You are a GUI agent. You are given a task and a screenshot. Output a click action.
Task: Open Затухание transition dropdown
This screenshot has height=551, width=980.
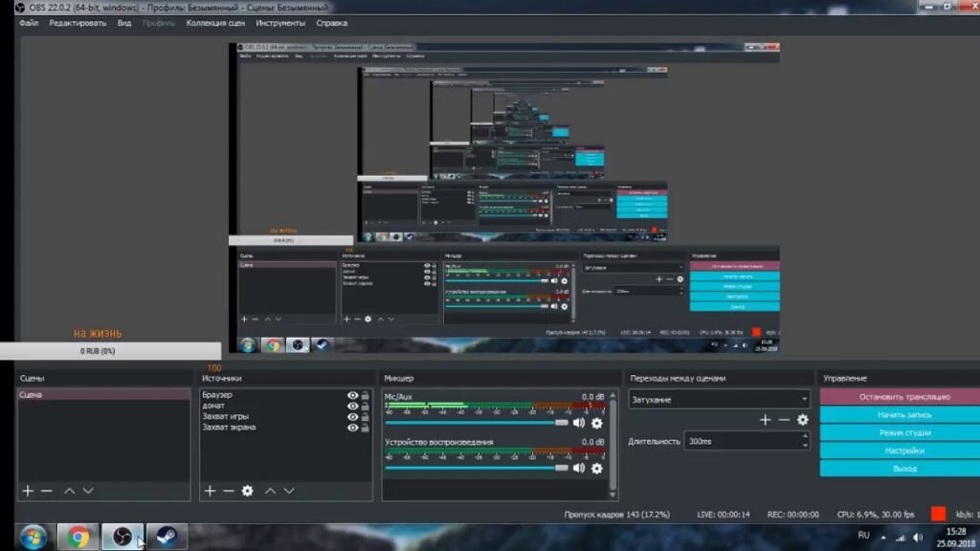[719, 399]
